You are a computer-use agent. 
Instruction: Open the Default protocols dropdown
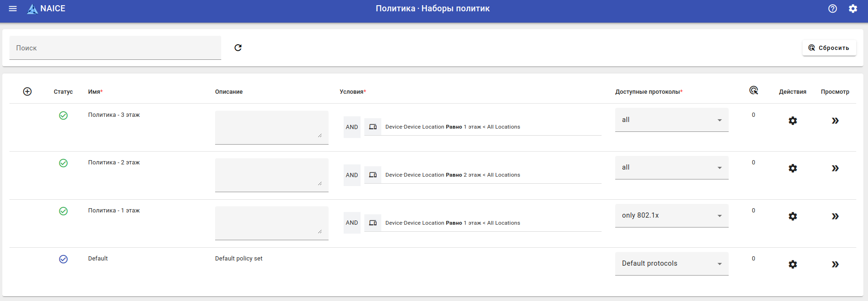click(x=671, y=264)
